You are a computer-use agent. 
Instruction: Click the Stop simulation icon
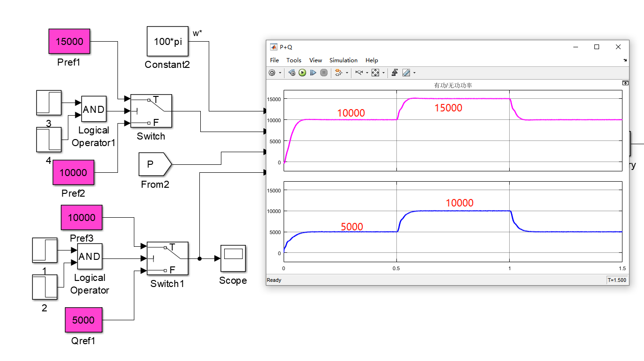coord(323,73)
